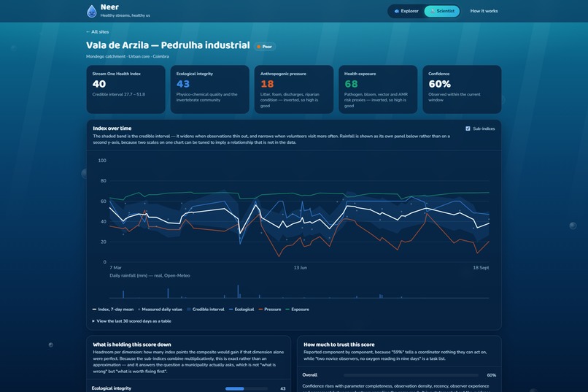Click the Neer site title text

(x=109, y=7)
